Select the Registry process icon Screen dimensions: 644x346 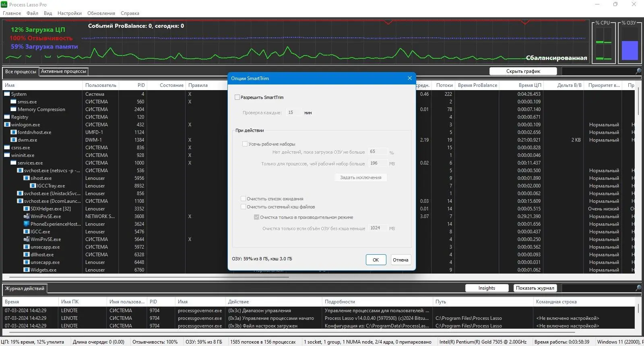[7, 117]
